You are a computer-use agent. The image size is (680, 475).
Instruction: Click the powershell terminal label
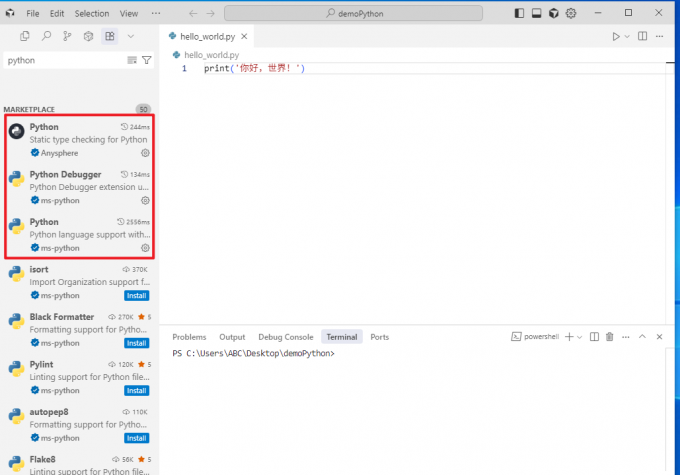tap(535, 337)
